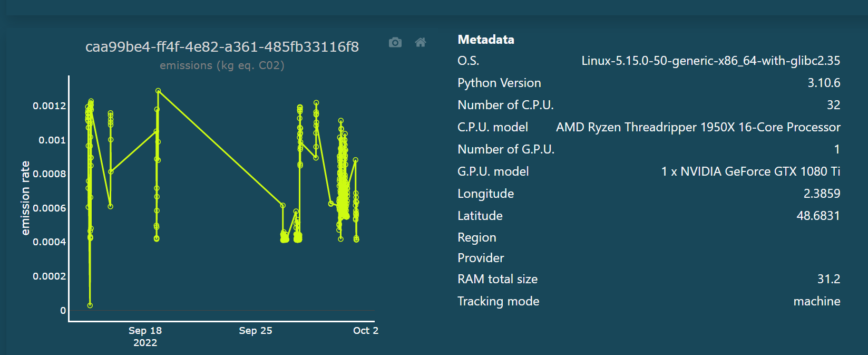Download the chart as an image via camera icon

395,42
